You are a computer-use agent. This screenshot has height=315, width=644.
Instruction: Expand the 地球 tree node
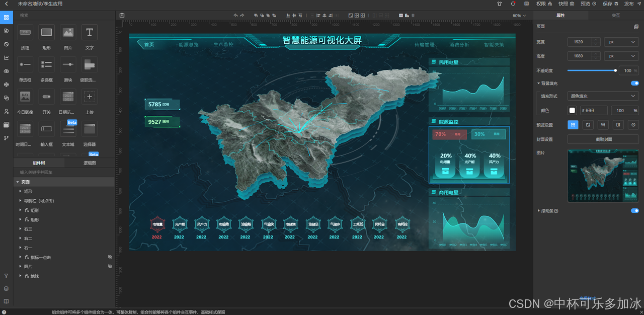[20, 276]
